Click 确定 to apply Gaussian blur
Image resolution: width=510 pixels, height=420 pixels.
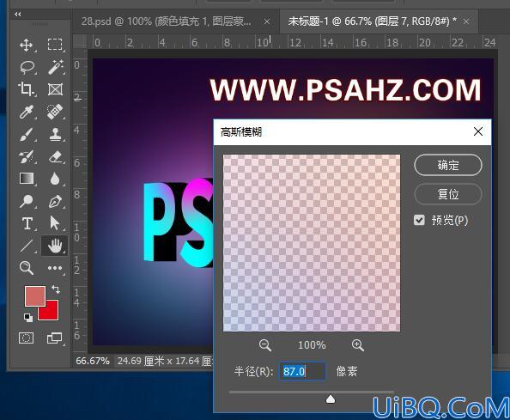coord(448,165)
